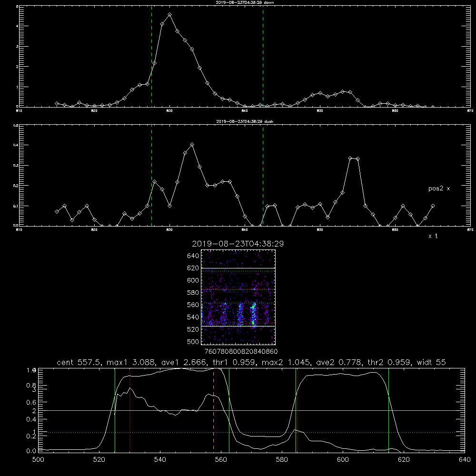Click heatmap y-axis label '500'
476x476 pixels.
pos(193,341)
